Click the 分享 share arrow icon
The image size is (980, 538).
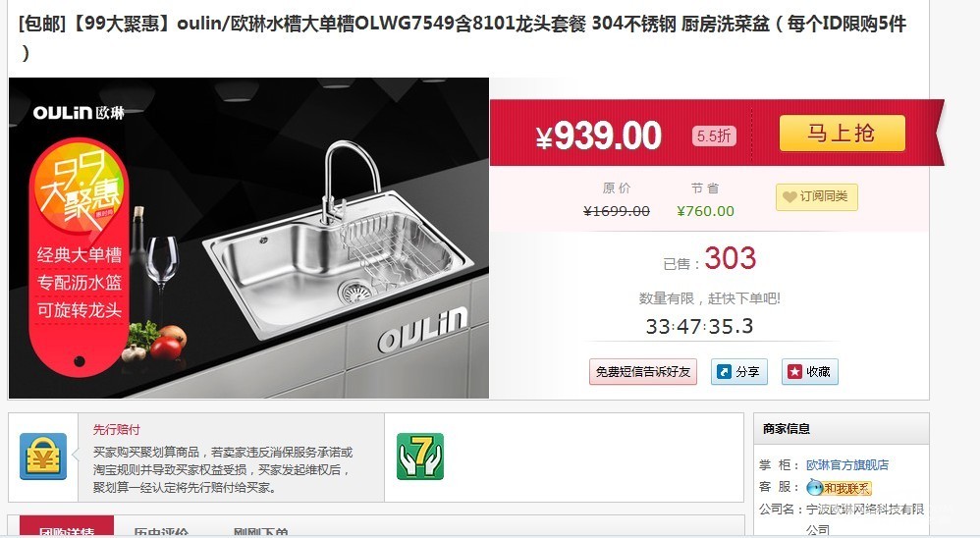(725, 372)
